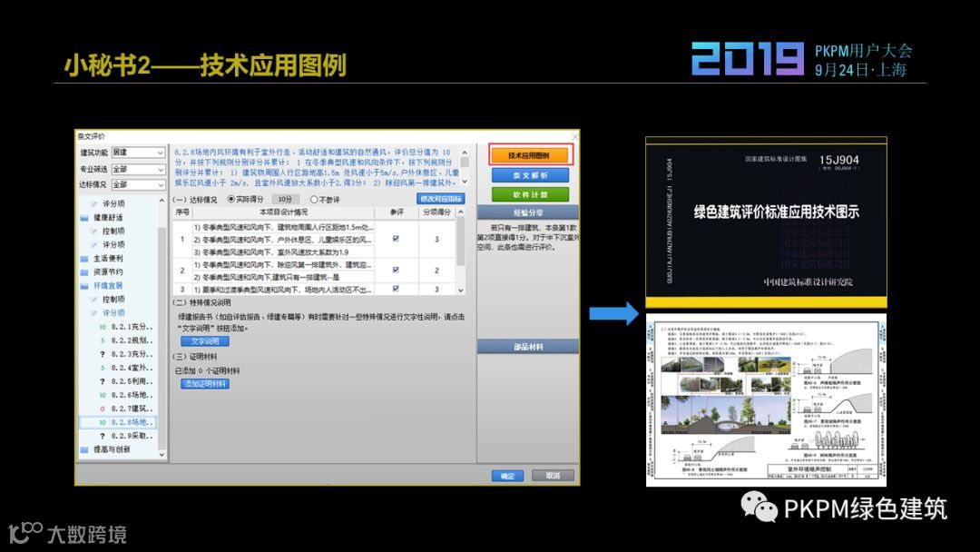Open 评分项 under 健康舒适
This screenshot has width=980, height=552.
[x=113, y=244]
